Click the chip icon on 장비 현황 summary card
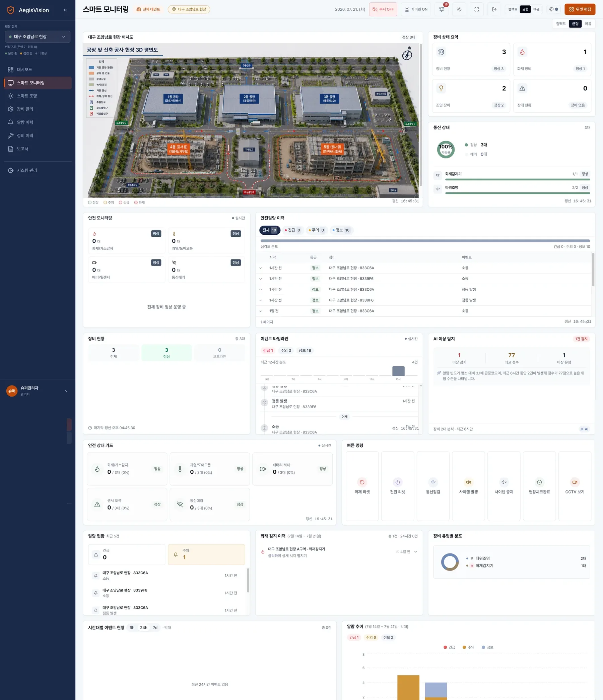The height and width of the screenshot is (700, 603). (x=441, y=52)
